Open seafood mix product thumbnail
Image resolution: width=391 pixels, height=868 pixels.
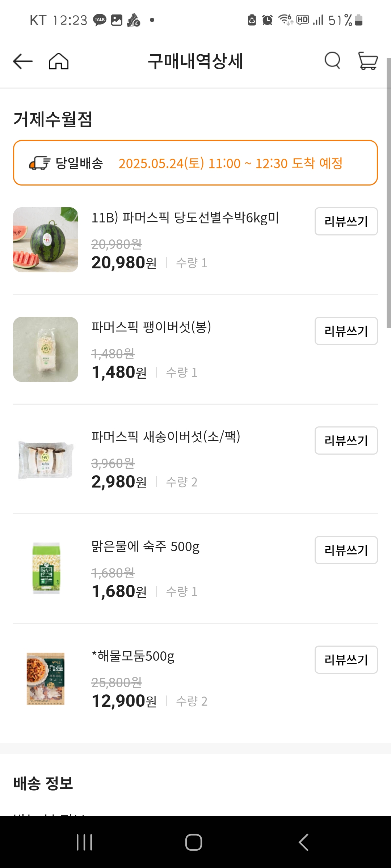46,678
